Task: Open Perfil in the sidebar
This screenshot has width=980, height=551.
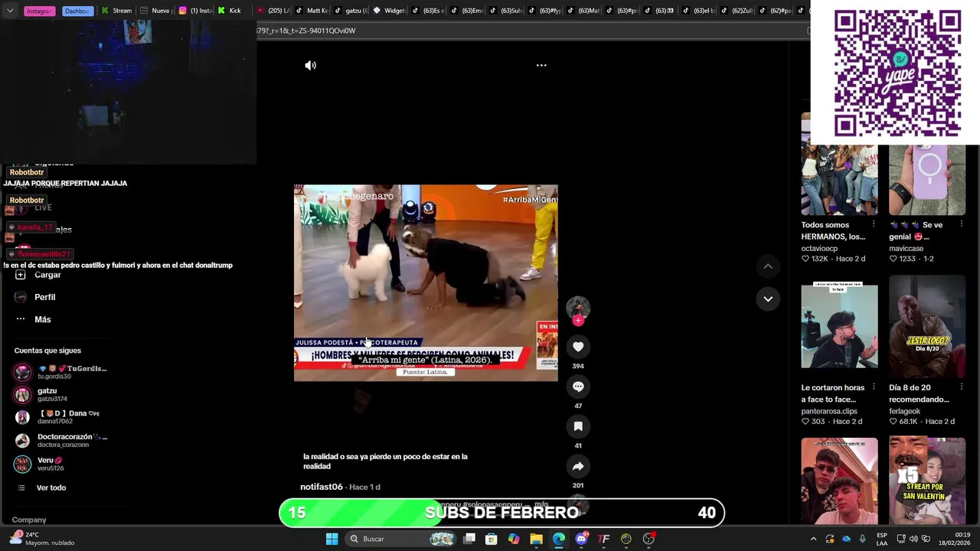Action: click(35, 297)
